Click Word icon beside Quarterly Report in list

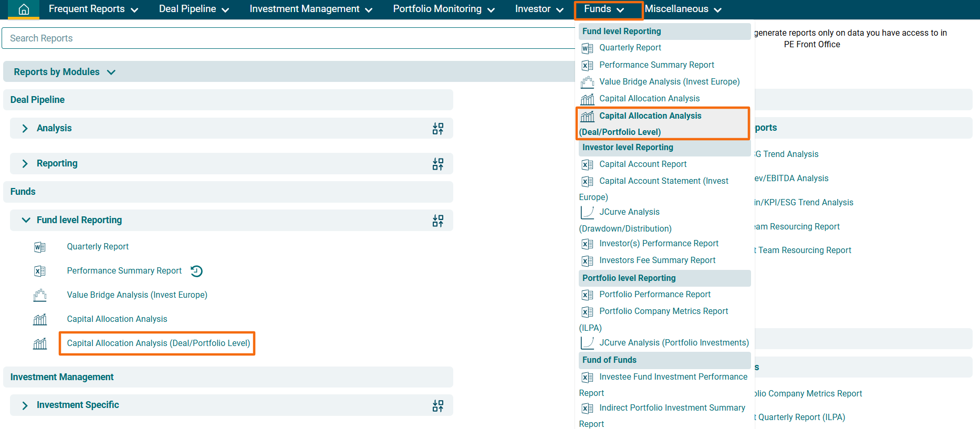click(x=40, y=247)
